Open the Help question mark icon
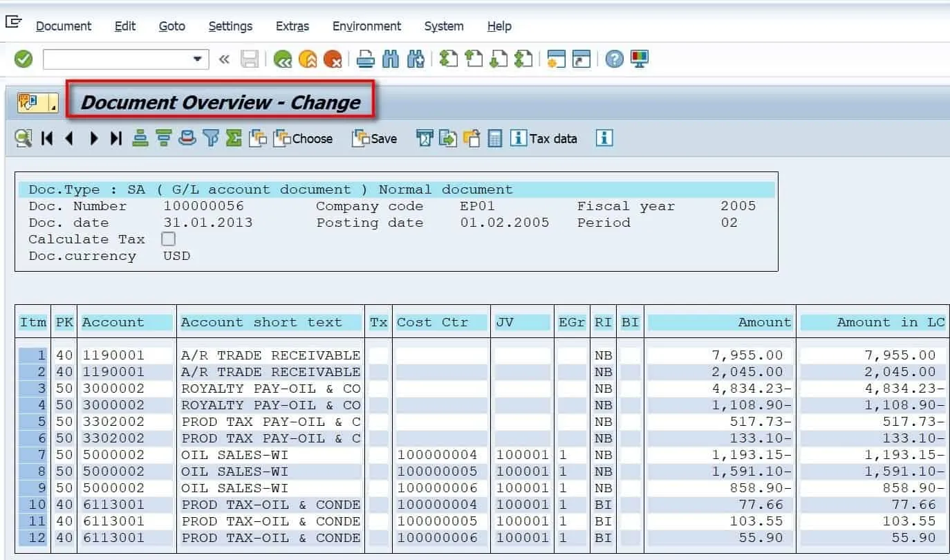Image resolution: width=950 pixels, height=560 pixels. (x=614, y=59)
